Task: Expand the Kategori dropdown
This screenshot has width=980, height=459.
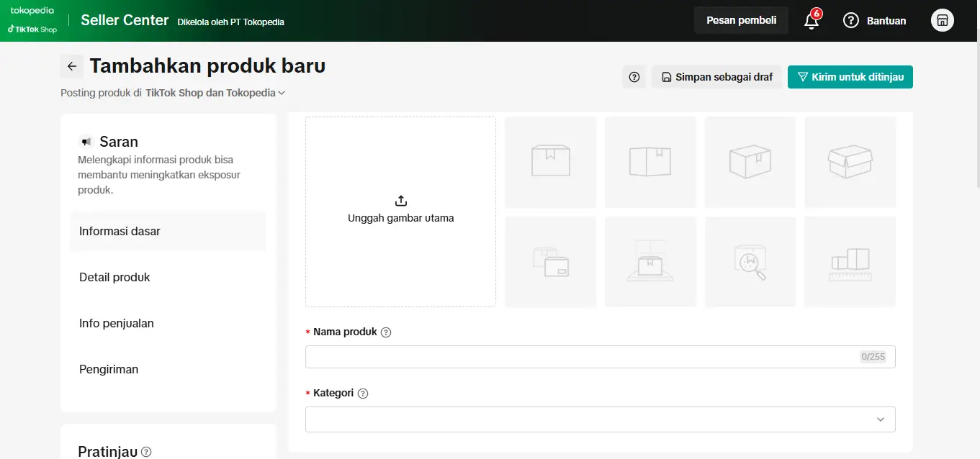Action: tap(880, 419)
